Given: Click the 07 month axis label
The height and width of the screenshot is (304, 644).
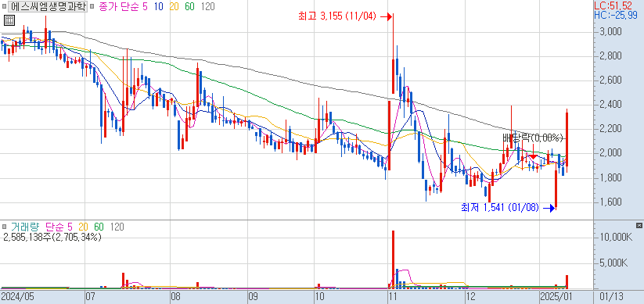Looking at the screenshot, I should (x=90, y=296).
